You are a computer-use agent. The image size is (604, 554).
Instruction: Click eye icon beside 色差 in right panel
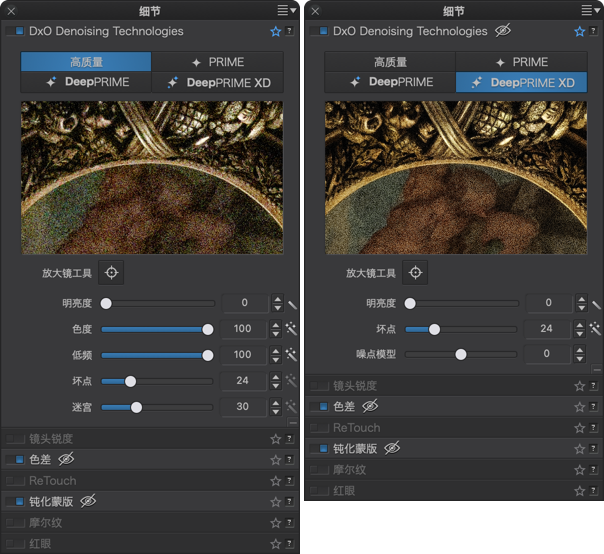(370, 406)
